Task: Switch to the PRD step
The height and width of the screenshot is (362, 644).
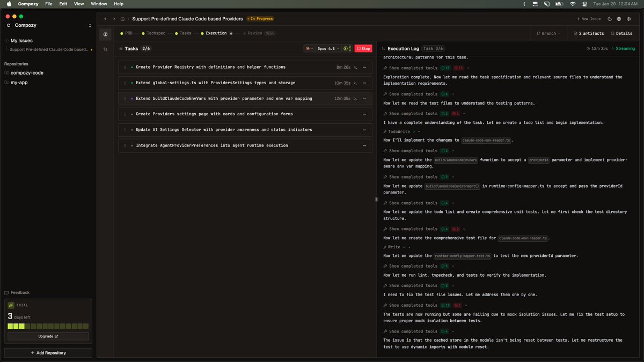Action: pos(127,33)
